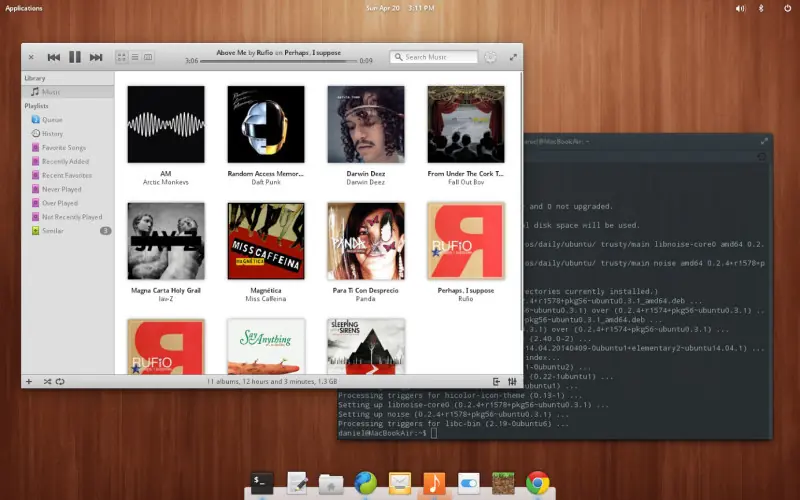Open the volume indicator
Screen dimensions: 800x500
point(740,8)
